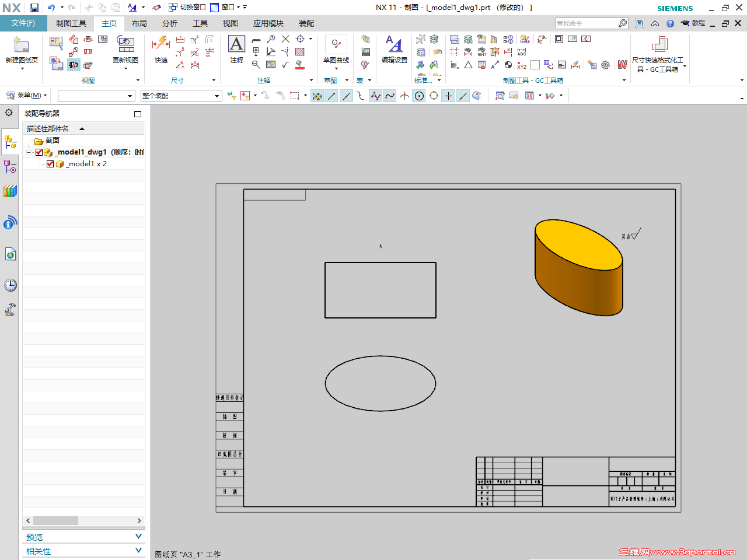The height and width of the screenshot is (560, 747).
Task: Open the Assembly Navigator sidebar tab icon
Action: (10, 142)
